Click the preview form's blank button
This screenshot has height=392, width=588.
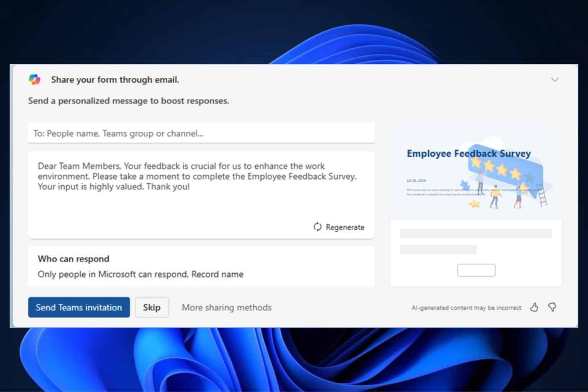tap(476, 270)
